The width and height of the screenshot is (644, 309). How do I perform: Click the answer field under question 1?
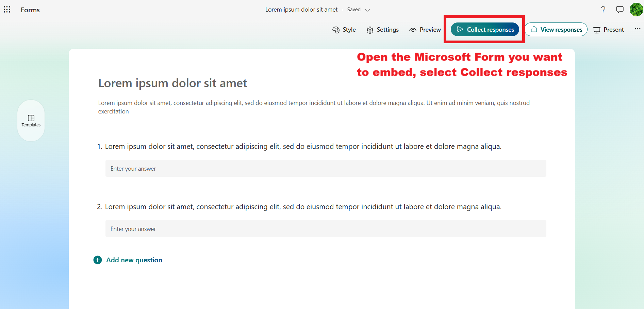[x=326, y=168]
